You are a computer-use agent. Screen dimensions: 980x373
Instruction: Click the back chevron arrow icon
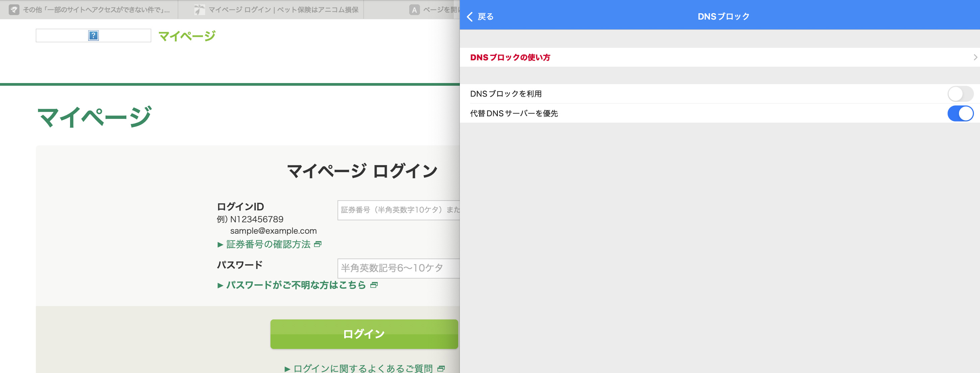[x=470, y=17]
